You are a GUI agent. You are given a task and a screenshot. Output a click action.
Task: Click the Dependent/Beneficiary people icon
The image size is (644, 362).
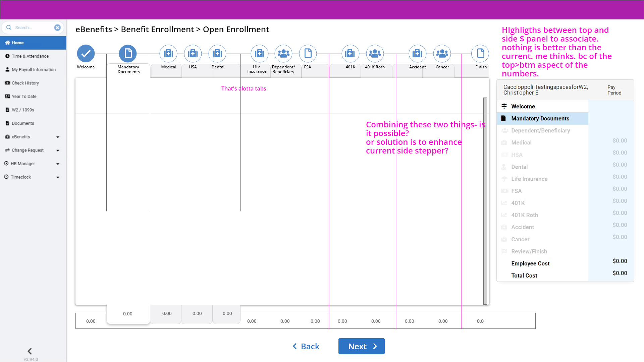coord(283,53)
